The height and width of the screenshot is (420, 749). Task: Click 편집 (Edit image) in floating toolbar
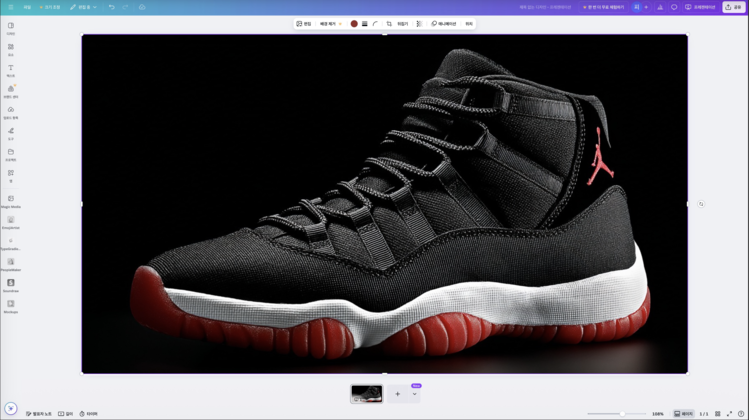pos(304,24)
